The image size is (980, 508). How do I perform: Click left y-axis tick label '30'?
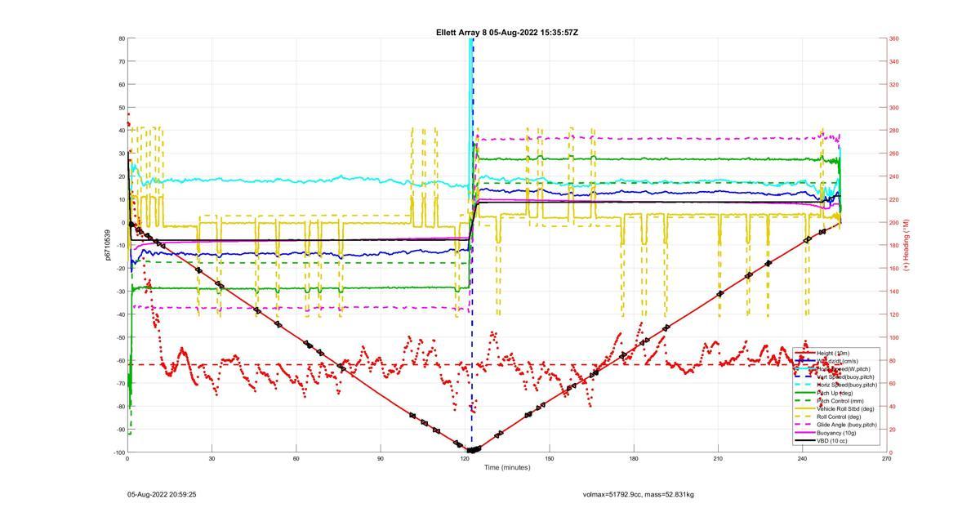click(122, 154)
